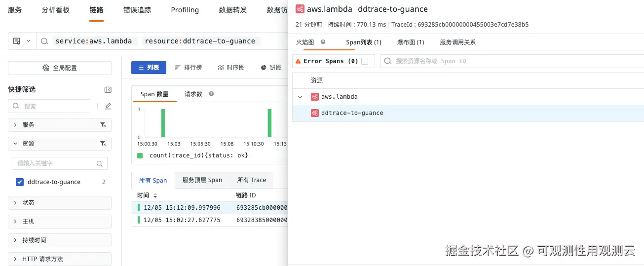Open trace row 12/05 15:02:27.627775
Image resolution: width=644 pixels, height=266 pixels.
210,220
